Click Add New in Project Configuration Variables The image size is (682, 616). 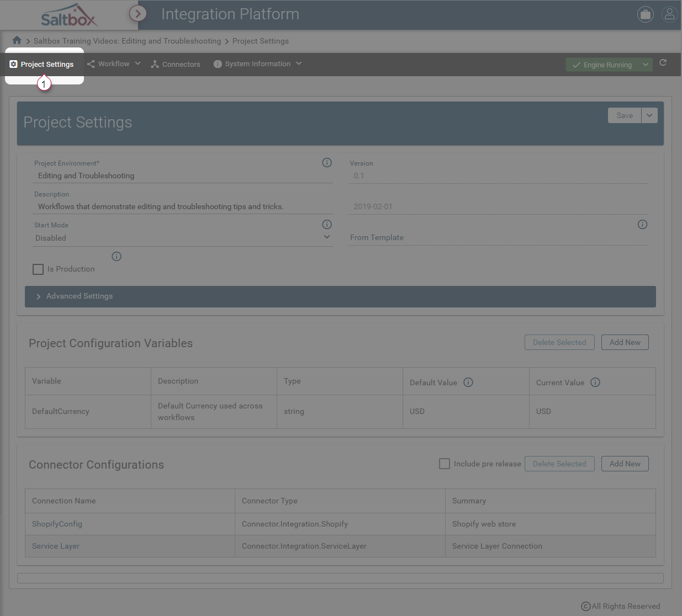[625, 342]
